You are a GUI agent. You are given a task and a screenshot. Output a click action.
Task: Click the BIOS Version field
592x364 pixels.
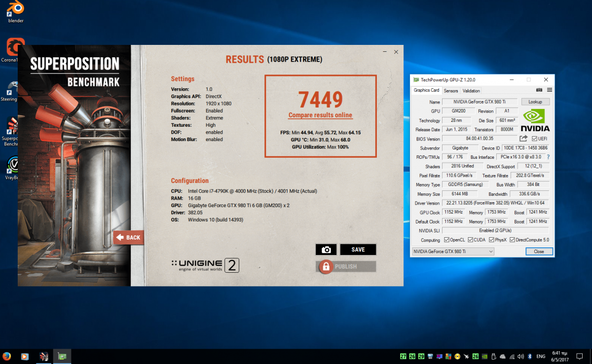coord(479,139)
